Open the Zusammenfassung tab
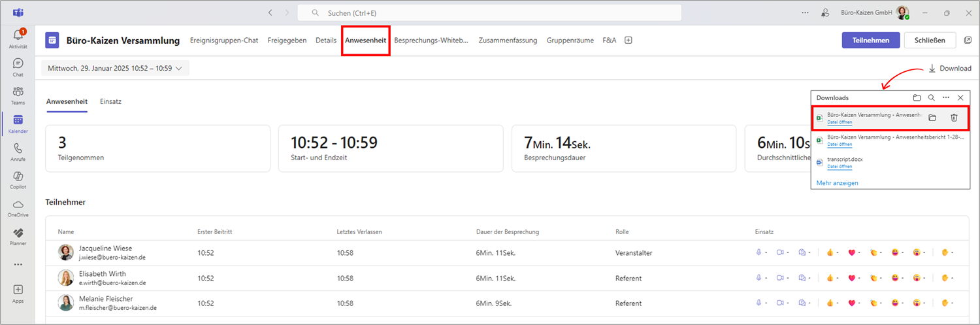980x325 pixels. [x=508, y=40]
